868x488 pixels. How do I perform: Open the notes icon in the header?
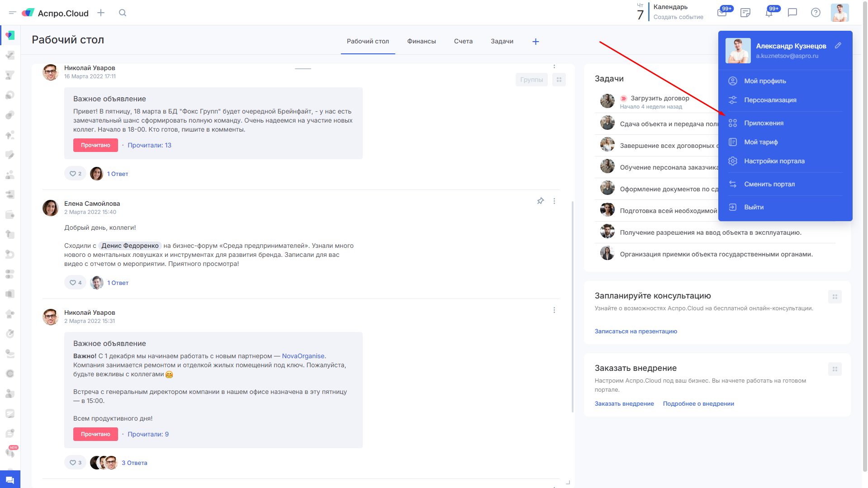745,13
